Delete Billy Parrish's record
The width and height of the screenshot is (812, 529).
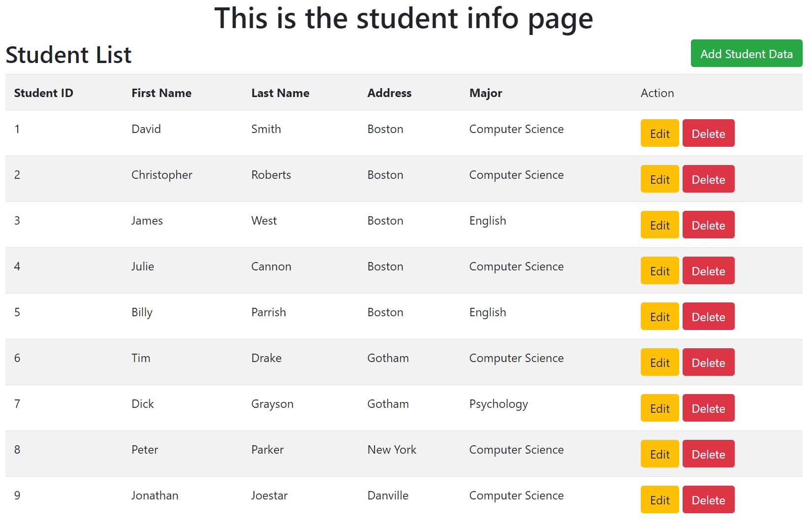(x=708, y=316)
